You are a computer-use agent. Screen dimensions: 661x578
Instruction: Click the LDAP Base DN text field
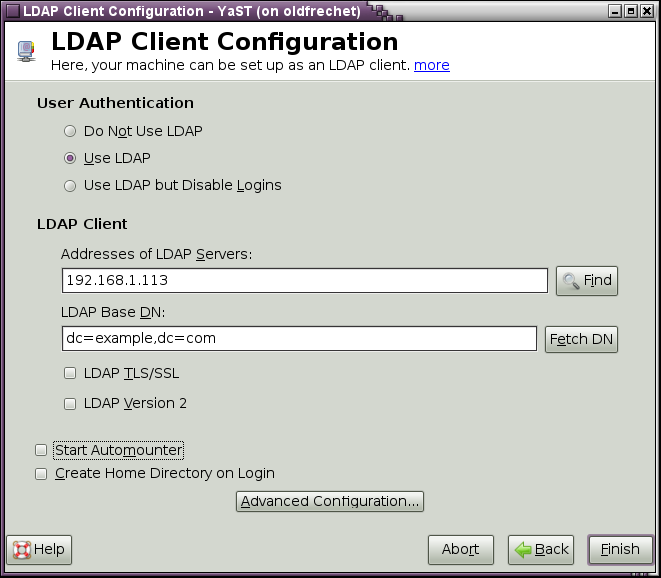(x=299, y=339)
